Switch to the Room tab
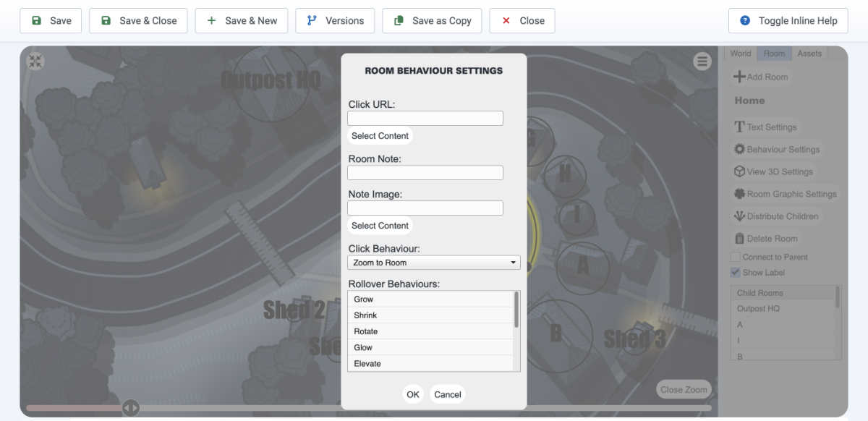 (x=774, y=54)
